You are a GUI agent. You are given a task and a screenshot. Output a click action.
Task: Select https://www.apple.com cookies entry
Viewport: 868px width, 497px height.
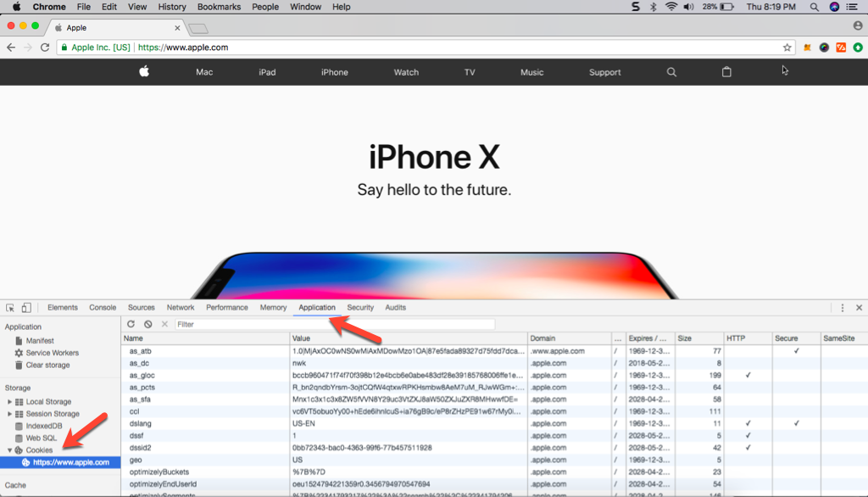(60, 462)
